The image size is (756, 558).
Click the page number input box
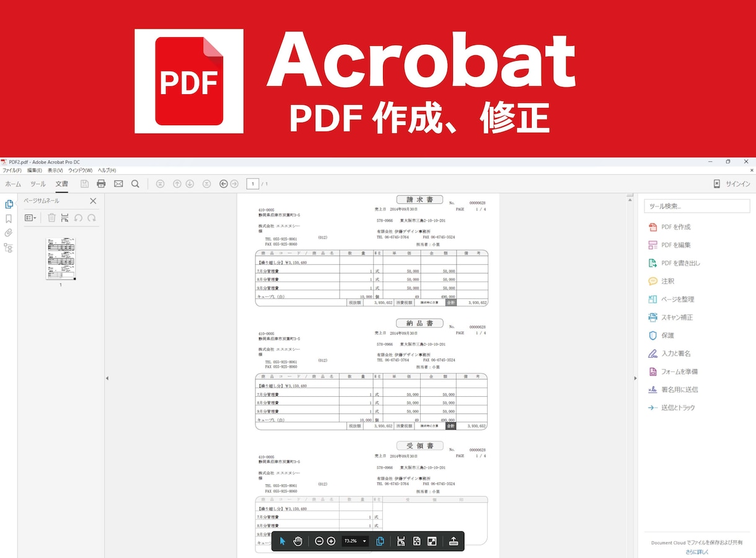(253, 184)
